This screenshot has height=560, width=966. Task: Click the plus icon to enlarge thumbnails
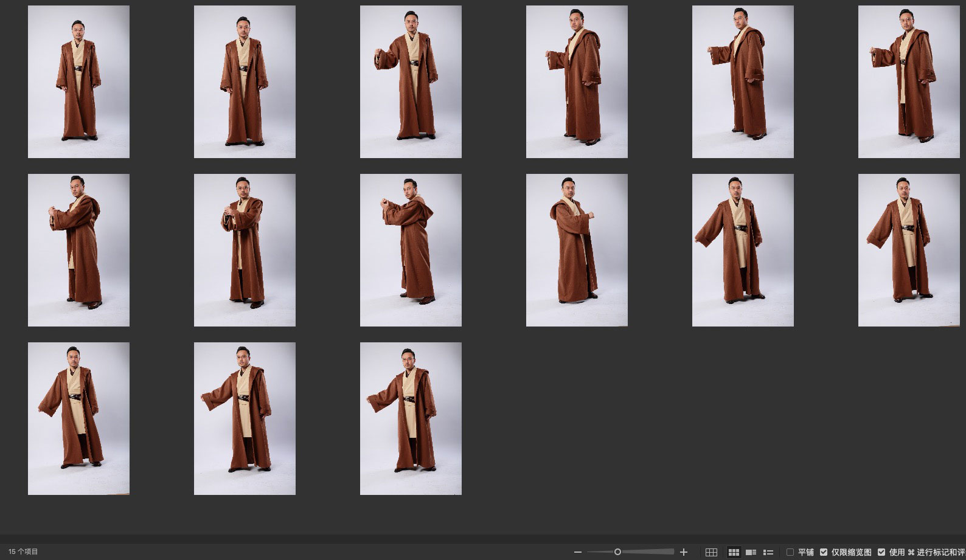[684, 552]
